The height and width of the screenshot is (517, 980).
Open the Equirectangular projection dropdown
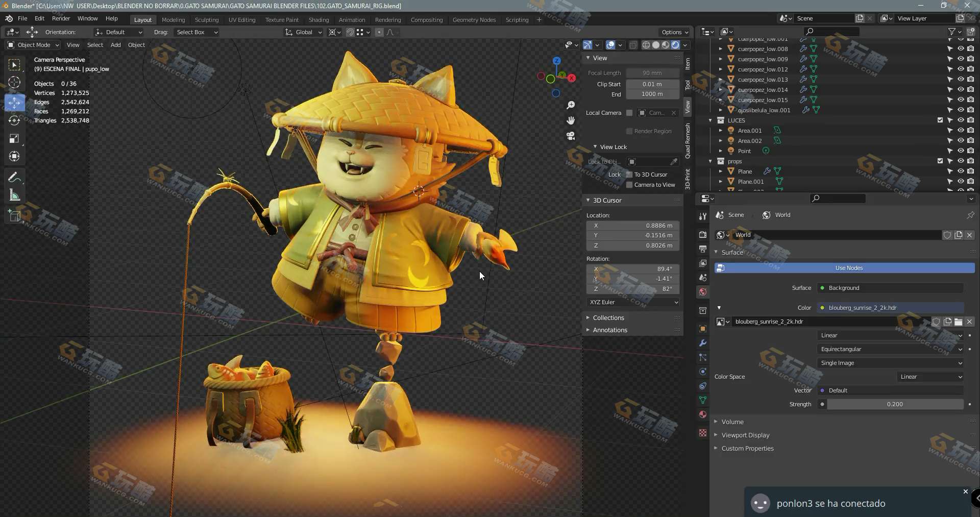(x=891, y=349)
